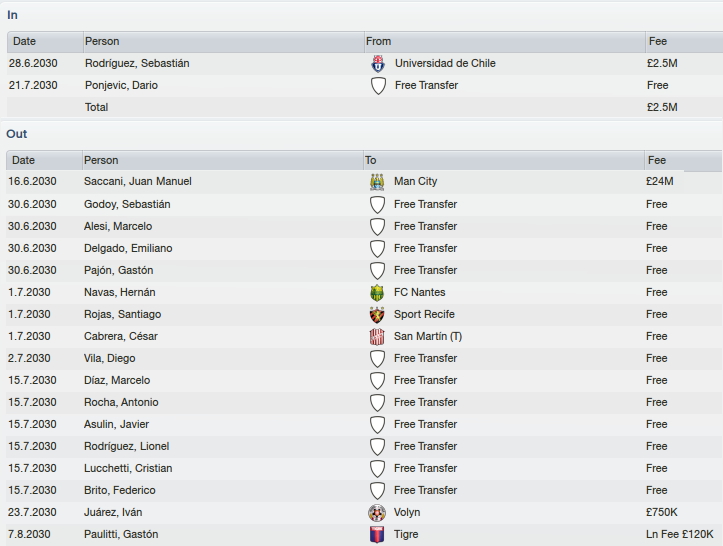Open the Universidad de Chile club link

coord(445,63)
